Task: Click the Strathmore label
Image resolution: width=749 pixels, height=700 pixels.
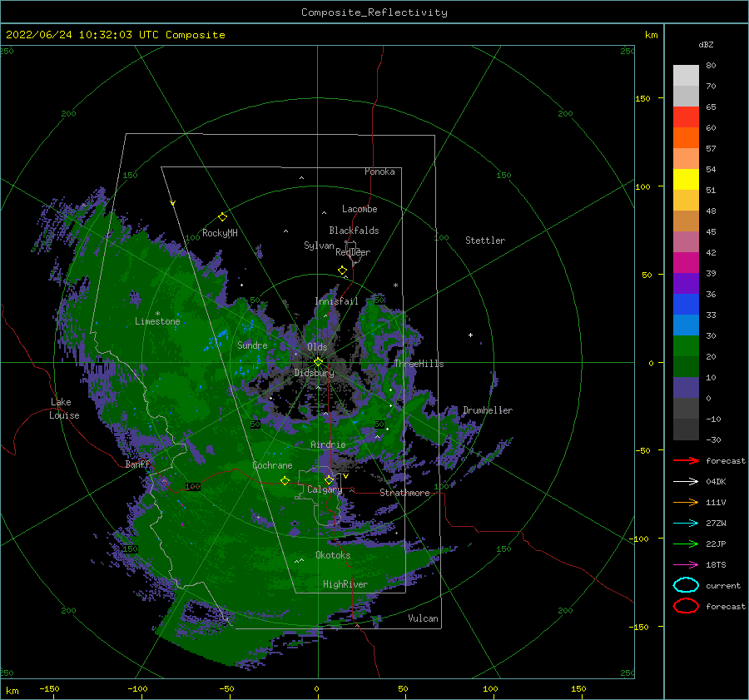Action: tap(404, 493)
